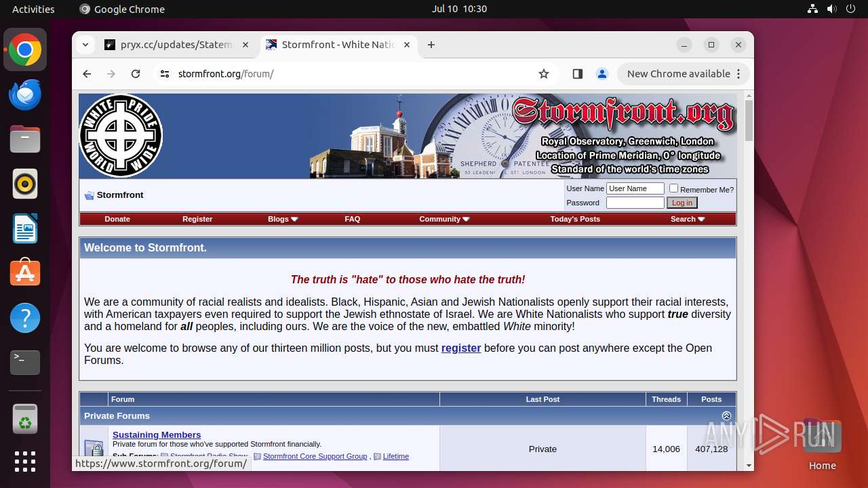Image resolution: width=868 pixels, height=488 pixels.
Task: Open Register in the navbar
Action: click(x=197, y=219)
